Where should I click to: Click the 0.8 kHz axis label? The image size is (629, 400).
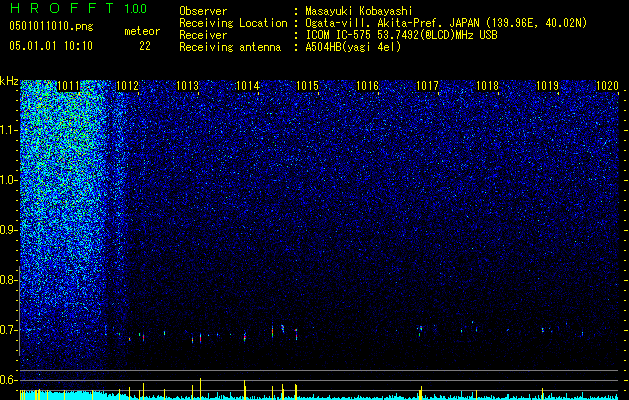[9, 280]
